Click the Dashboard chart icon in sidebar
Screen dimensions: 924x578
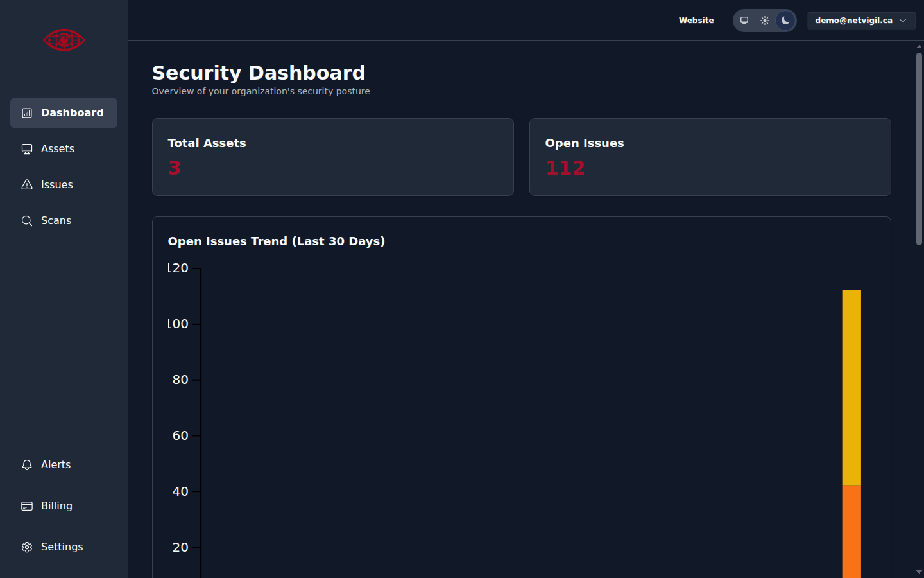[27, 113]
